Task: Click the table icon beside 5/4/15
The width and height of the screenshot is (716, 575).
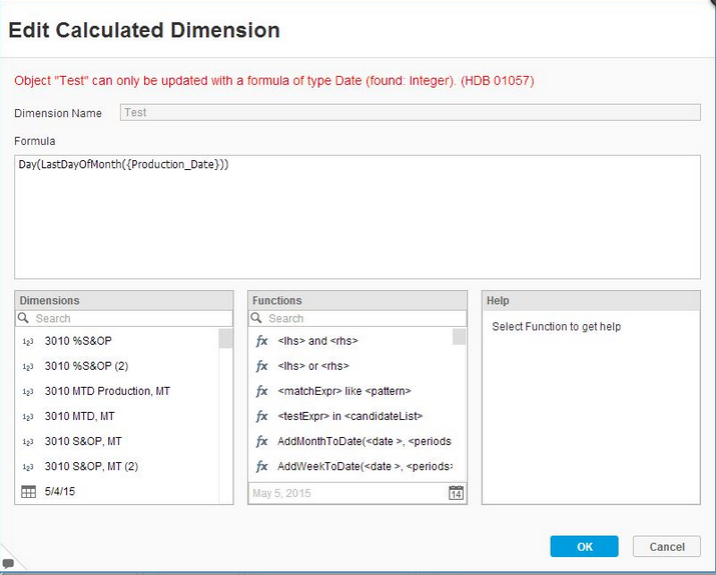Action: (28, 492)
